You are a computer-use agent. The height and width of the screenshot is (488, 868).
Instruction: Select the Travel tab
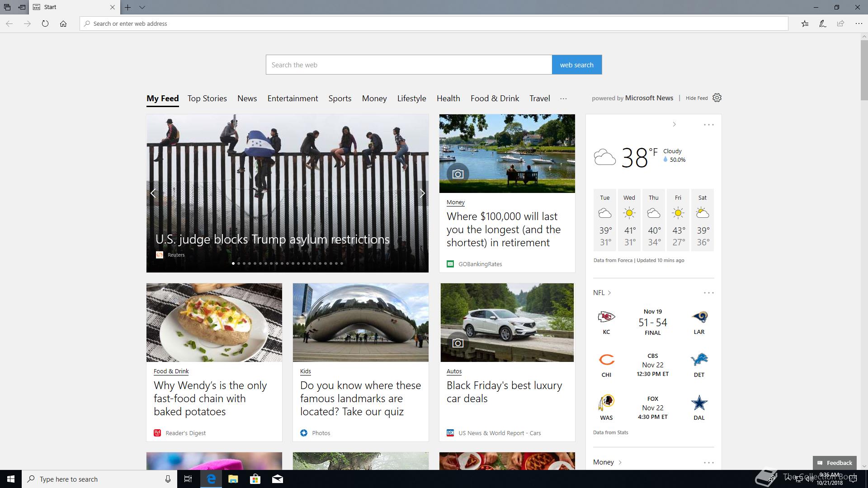(540, 99)
